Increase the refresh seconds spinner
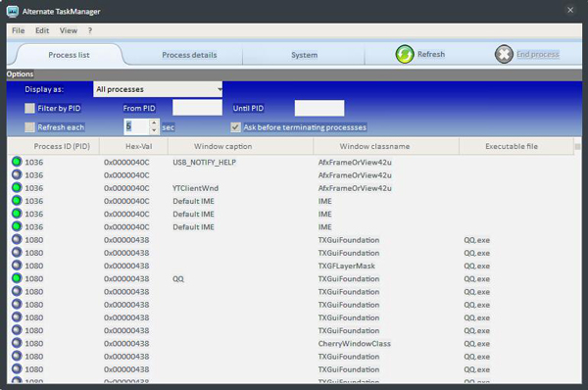The height and width of the screenshot is (390, 588). click(154, 122)
